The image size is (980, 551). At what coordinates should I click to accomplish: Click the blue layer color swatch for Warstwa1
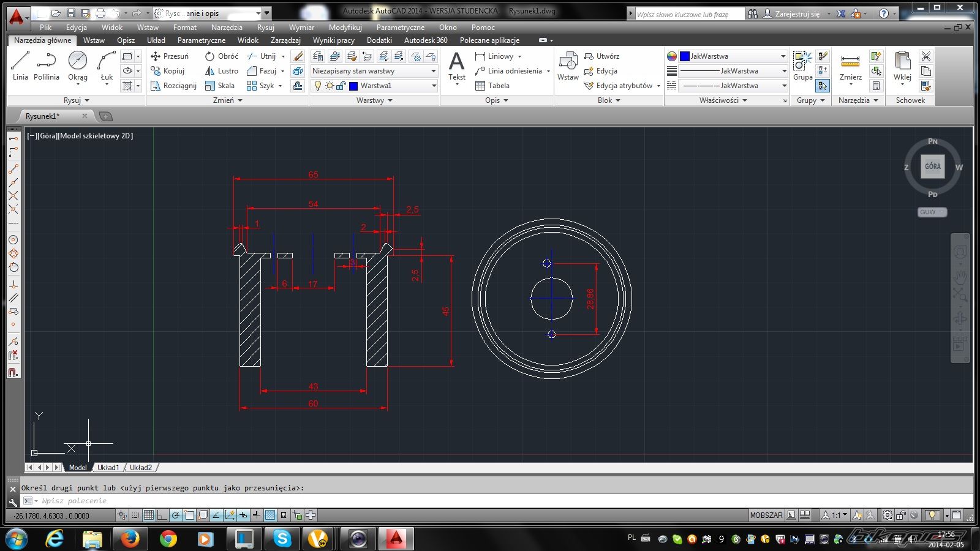click(353, 86)
